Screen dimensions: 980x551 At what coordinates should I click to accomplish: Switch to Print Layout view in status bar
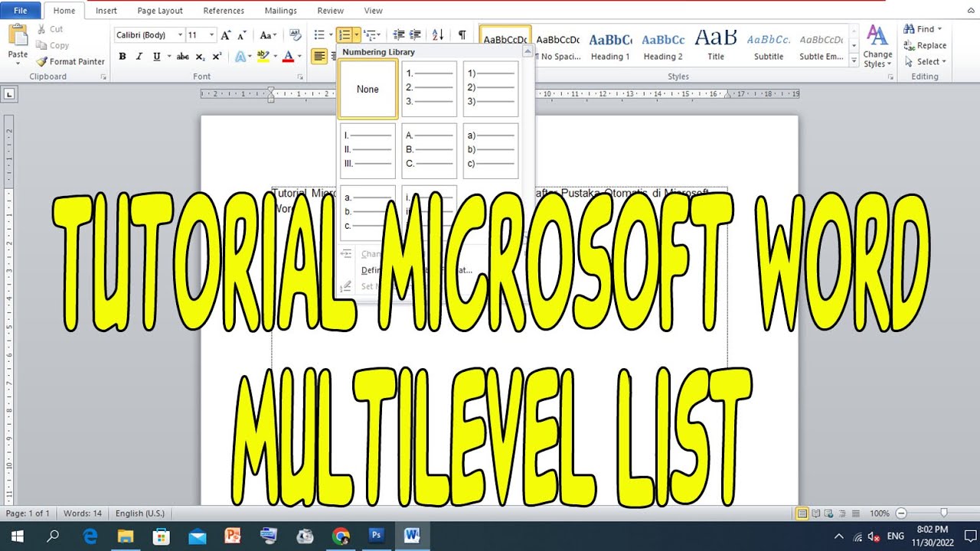pyautogui.click(x=802, y=514)
